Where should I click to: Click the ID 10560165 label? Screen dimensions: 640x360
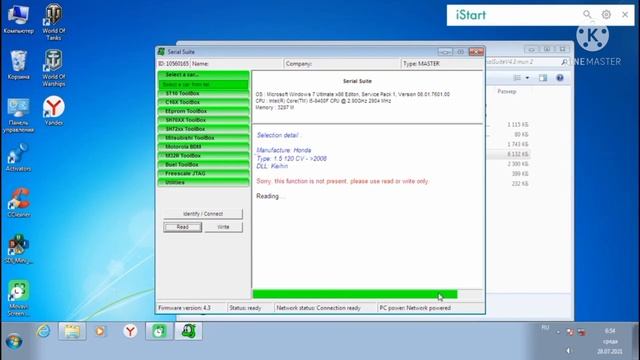click(173, 64)
